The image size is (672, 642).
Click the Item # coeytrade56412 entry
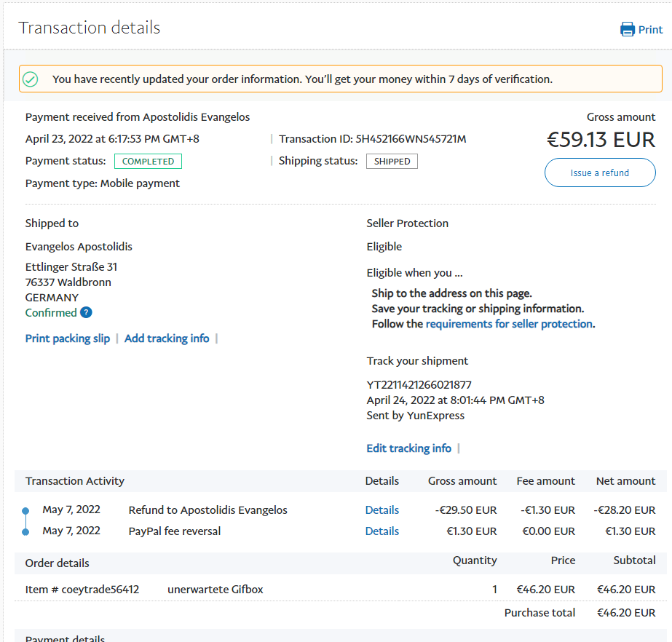pos(82,590)
